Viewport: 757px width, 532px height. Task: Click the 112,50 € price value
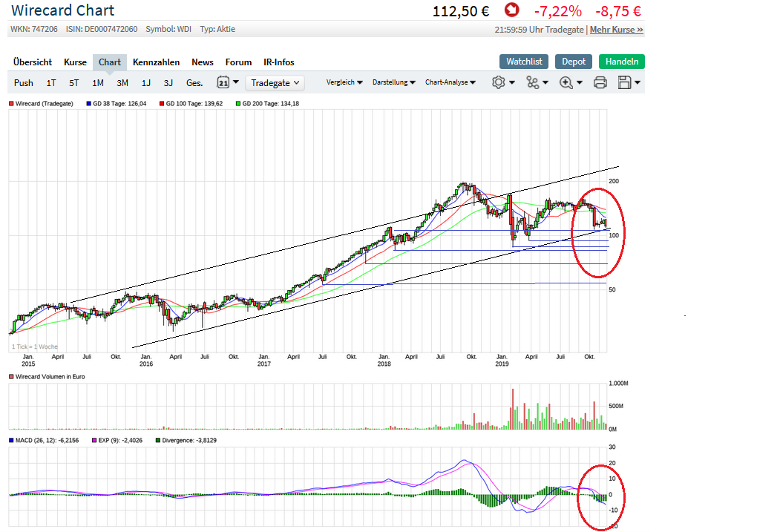click(461, 10)
